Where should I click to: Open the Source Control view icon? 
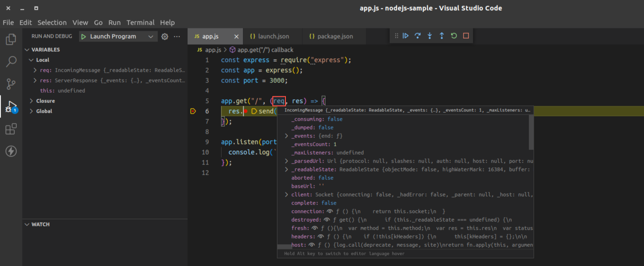tap(11, 84)
